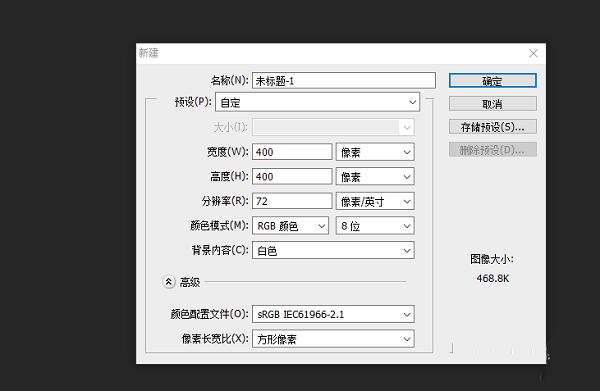Open the 8 位 bit depth dropdown

375,226
